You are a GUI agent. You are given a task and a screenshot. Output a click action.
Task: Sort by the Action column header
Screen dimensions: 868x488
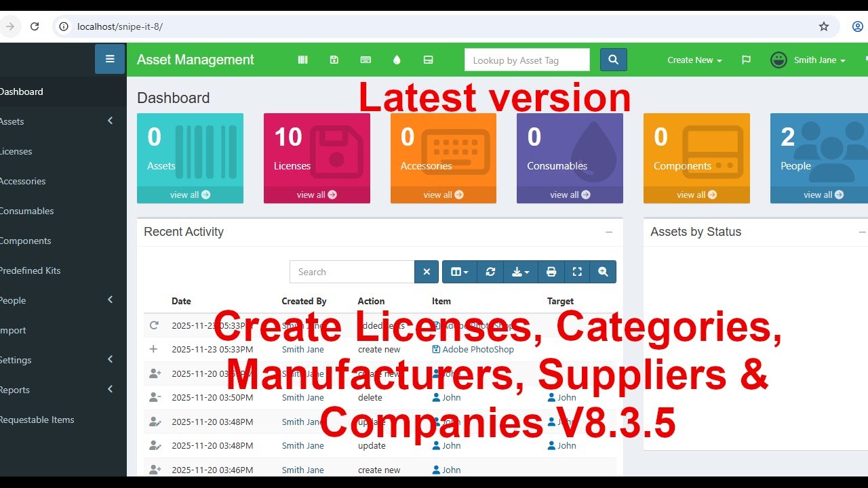click(x=371, y=301)
